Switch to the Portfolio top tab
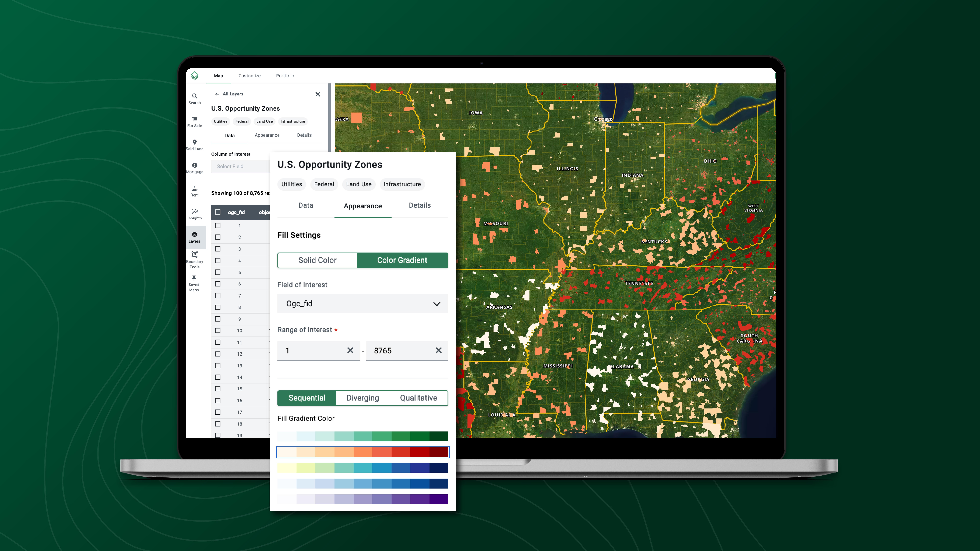The width and height of the screenshot is (980, 551). pos(285,76)
